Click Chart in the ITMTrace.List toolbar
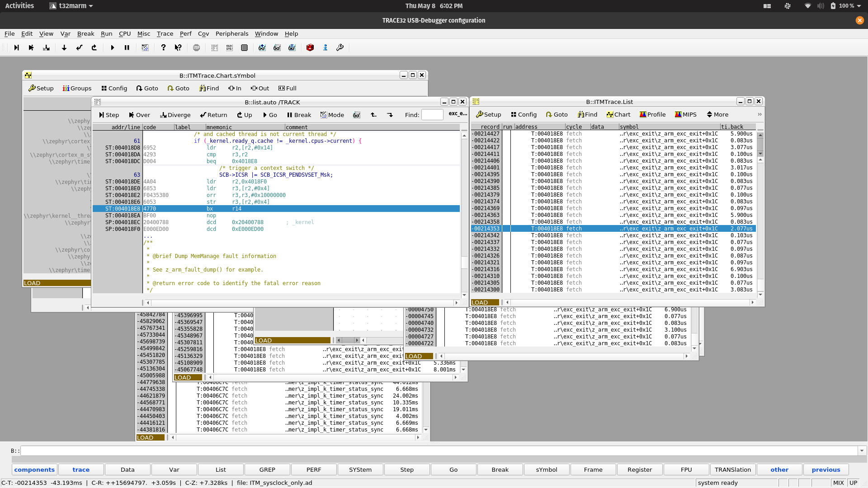 (618, 114)
